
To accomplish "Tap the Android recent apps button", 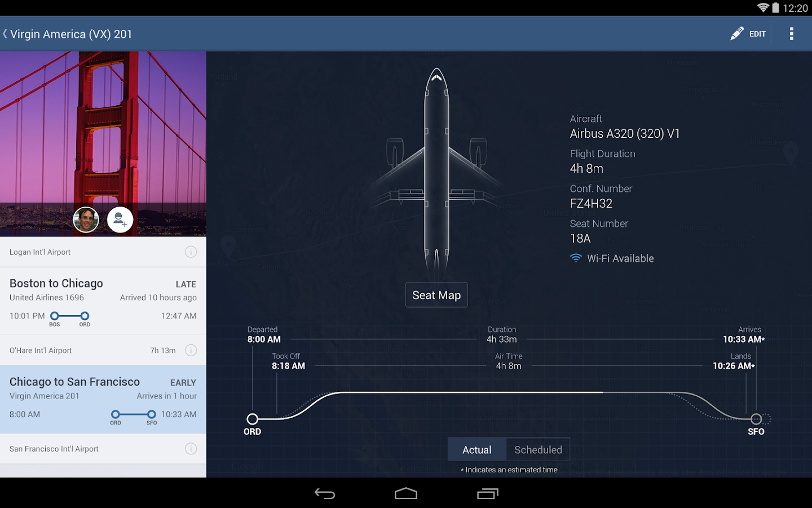I will (x=487, y=493).
